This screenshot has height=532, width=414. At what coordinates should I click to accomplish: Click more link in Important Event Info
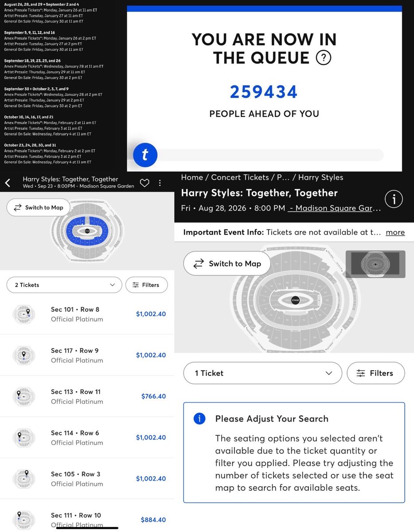coord(395,232)
